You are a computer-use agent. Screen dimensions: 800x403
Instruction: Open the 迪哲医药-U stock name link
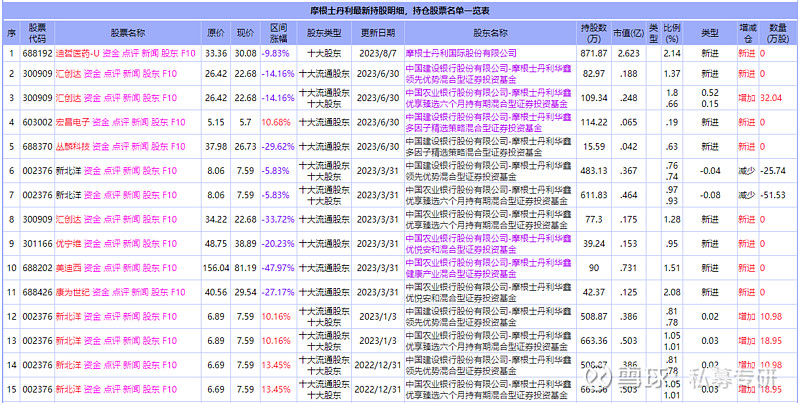click(x=78, y=53)
